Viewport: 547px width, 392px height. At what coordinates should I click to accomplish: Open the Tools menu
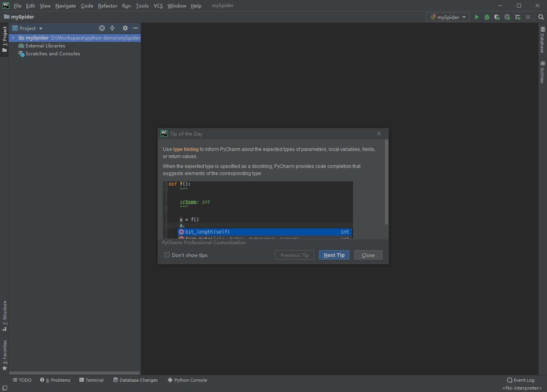tap(142, 6)
